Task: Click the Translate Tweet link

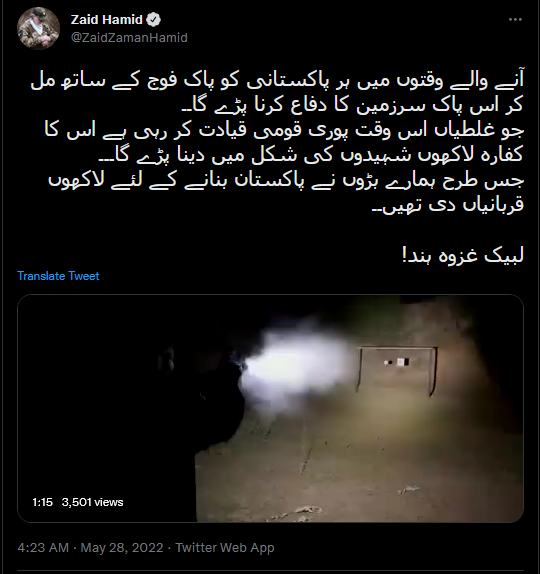Action: click(58, 276)
